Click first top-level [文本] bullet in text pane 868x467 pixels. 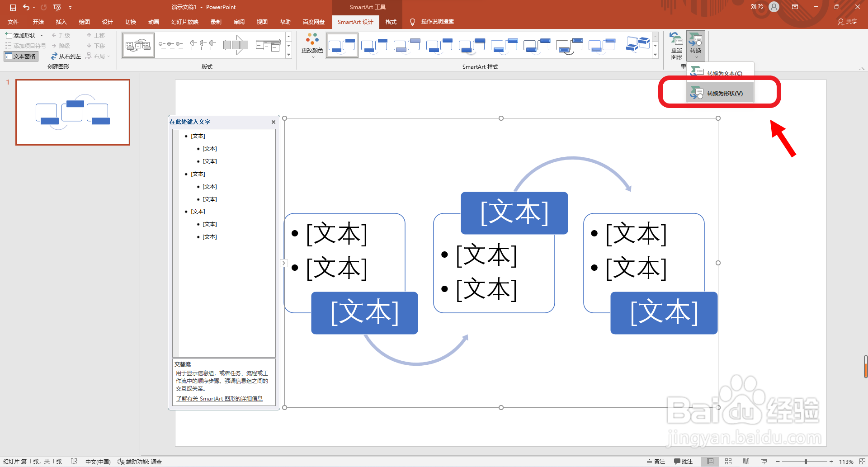198,136
